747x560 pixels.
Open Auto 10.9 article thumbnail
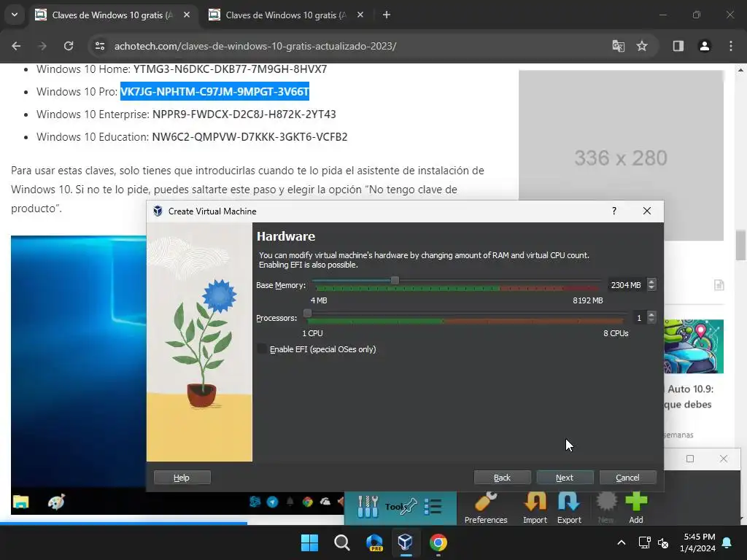(x=694, y=346)
